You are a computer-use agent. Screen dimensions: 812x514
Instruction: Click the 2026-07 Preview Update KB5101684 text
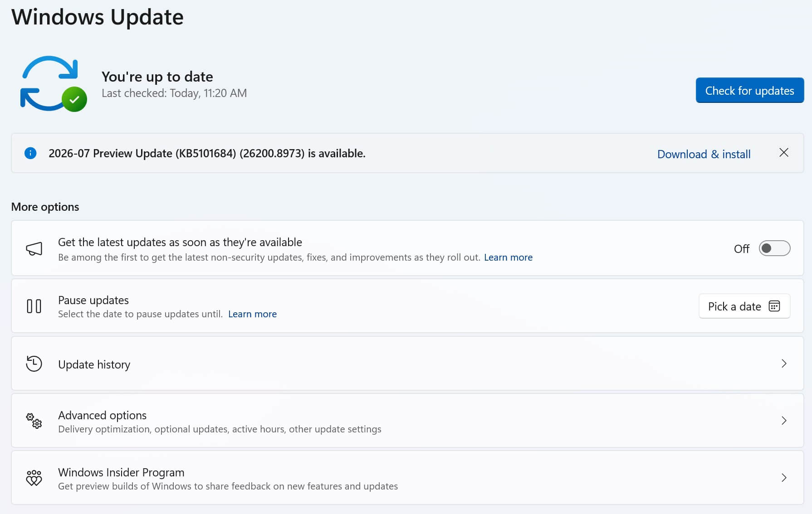coord(207,153)
